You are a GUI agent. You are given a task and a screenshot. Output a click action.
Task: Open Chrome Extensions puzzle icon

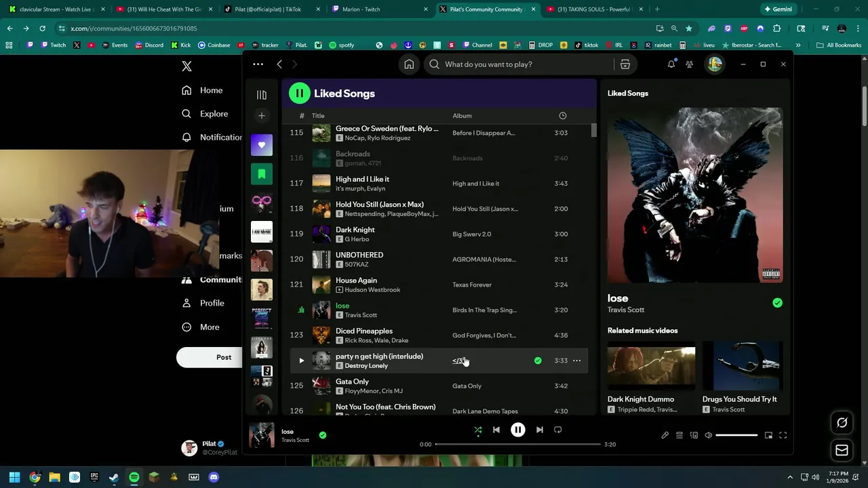point(777,28)
